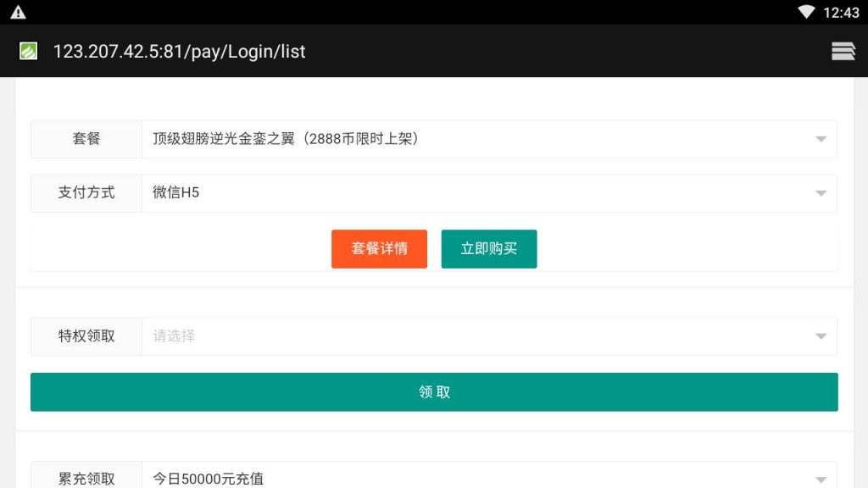Expand the 支付方式 payment method dropdown
Image resolution: width=868 pixels, height=488 pixels.
click(x=820, y=193)
